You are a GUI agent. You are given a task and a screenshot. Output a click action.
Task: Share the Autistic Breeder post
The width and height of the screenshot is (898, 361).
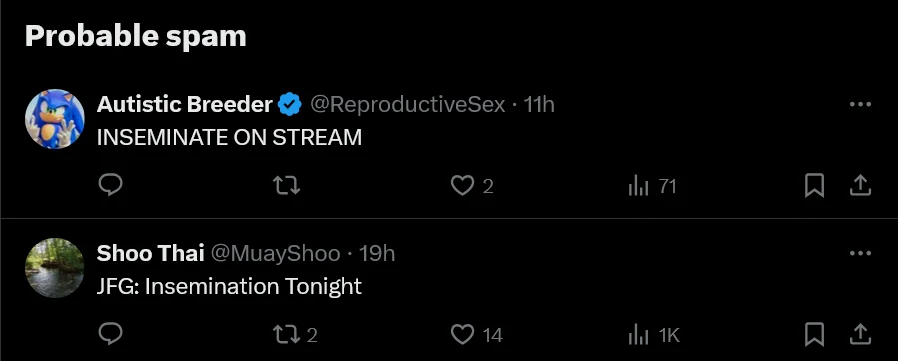pos(860,186)
